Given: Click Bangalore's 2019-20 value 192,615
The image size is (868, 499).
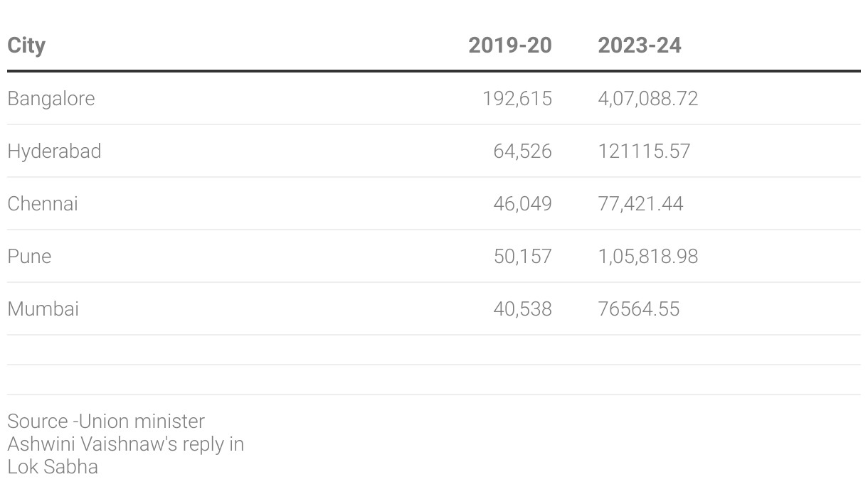Looking at the screenshot, I should (x=517, y=98).
